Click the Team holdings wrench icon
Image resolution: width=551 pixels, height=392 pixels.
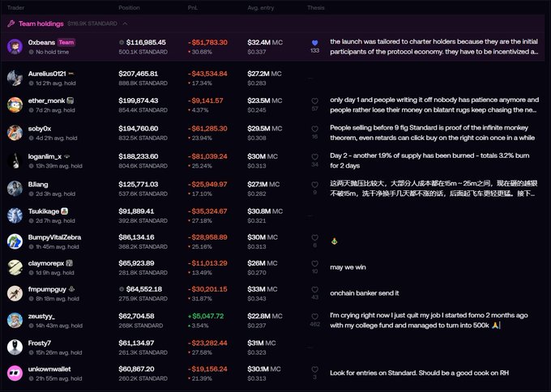pos(11,23)
